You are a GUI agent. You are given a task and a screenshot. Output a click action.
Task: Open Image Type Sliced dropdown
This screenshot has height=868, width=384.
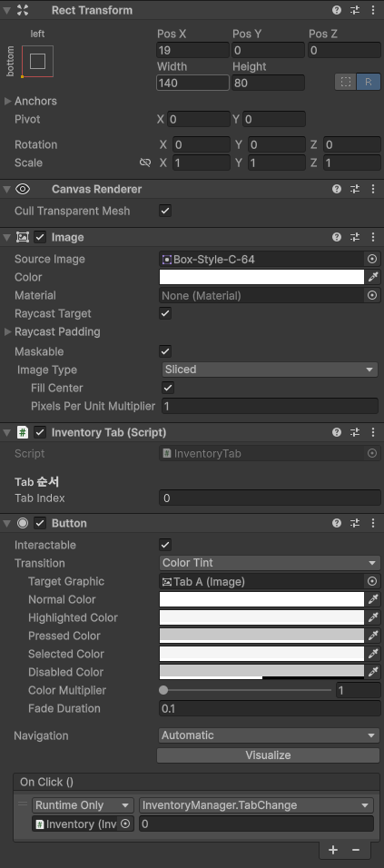click(270, 370)
